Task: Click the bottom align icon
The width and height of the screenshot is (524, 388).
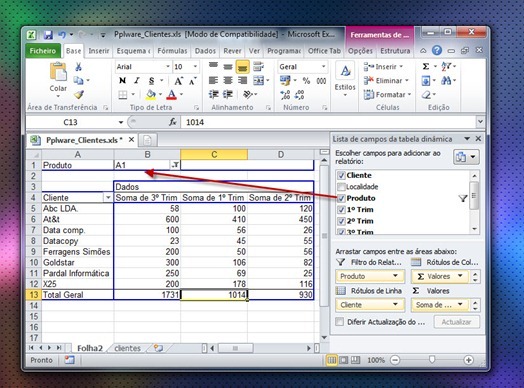Action: point(242,67)
